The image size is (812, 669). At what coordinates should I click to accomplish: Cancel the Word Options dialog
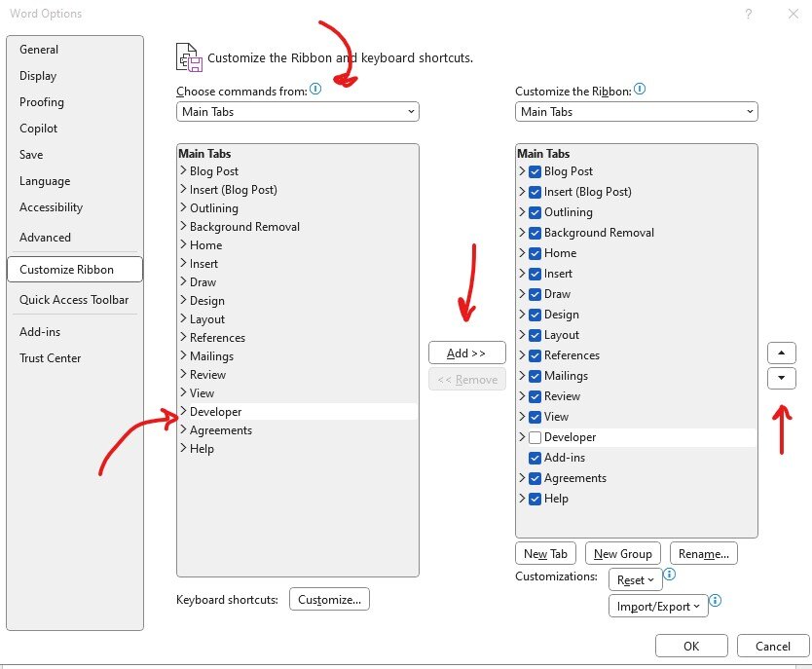click(x=773, y=647)
